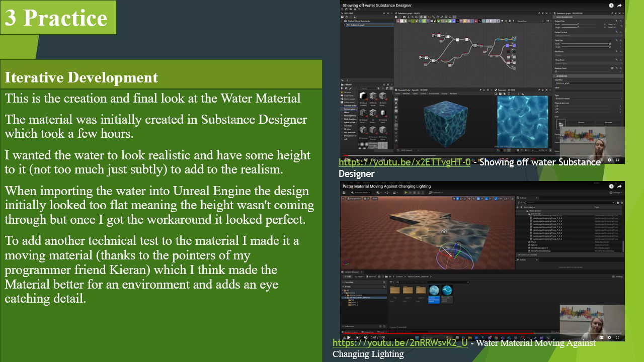
Task: Click Share arrow on Unreal water video
Action: coord(619,186)
